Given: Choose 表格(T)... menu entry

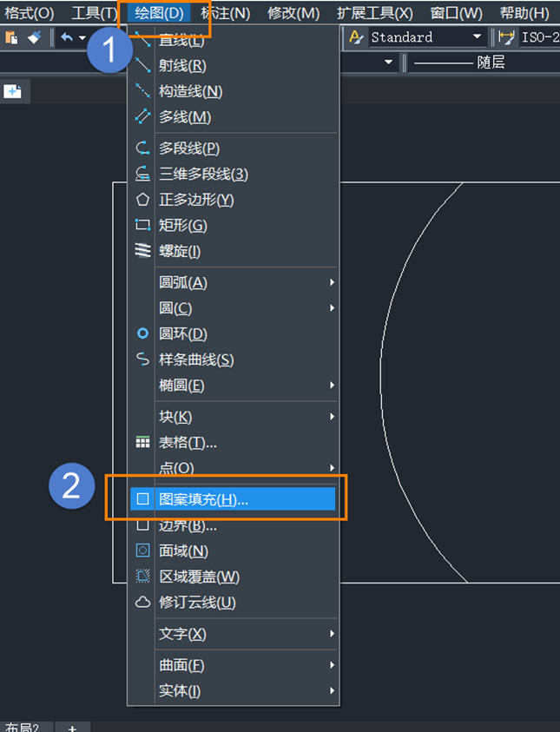Looking at the screenshot, I should pos(233,442).
